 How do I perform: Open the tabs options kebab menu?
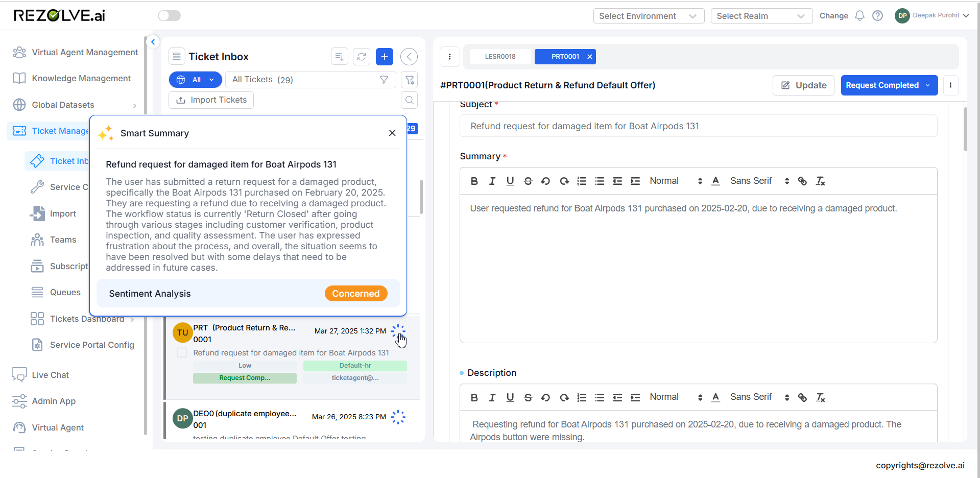pos(449,57)
